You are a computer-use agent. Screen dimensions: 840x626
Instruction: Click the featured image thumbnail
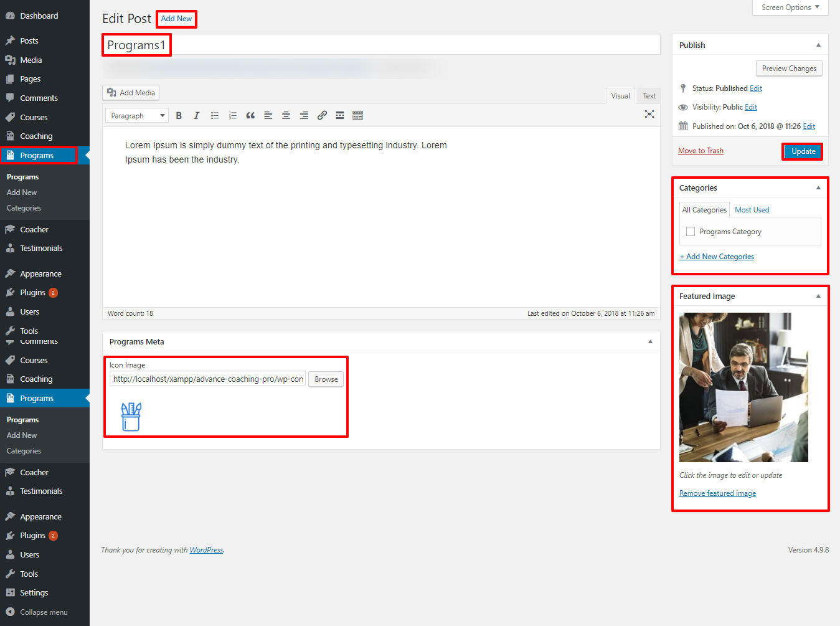click(743, 387)
